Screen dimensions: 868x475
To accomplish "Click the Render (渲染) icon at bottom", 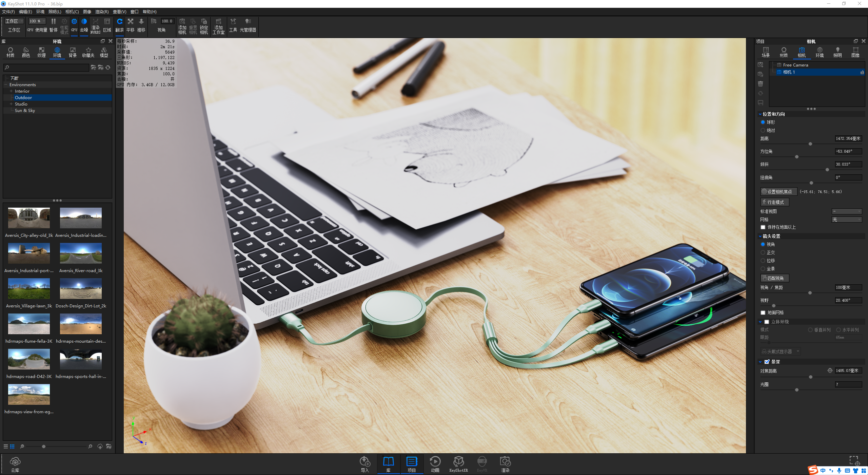I will 505,464.
